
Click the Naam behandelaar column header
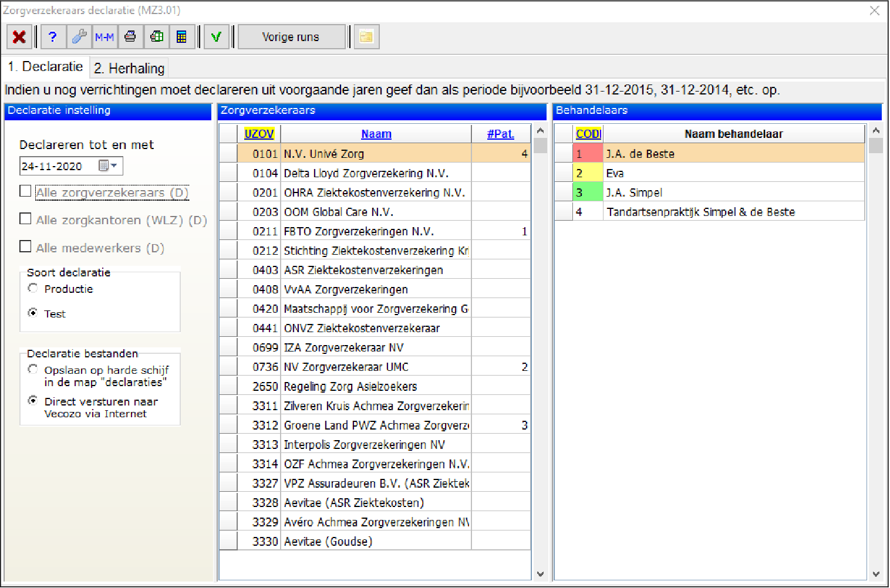734,134
